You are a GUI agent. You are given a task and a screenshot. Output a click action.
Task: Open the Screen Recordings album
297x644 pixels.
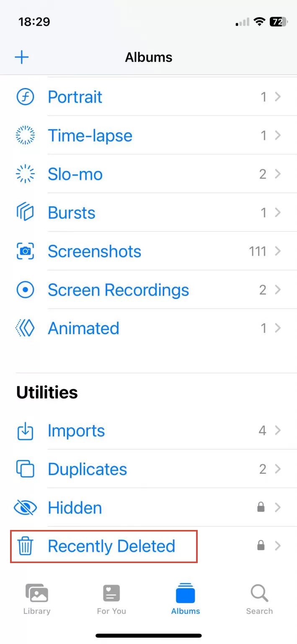pyautogui.click(x=118, y=290)
